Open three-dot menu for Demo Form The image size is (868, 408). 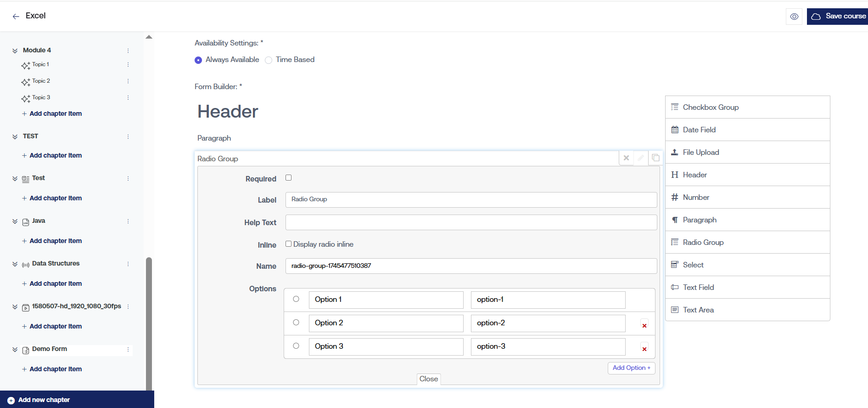[x=128, y=350]
